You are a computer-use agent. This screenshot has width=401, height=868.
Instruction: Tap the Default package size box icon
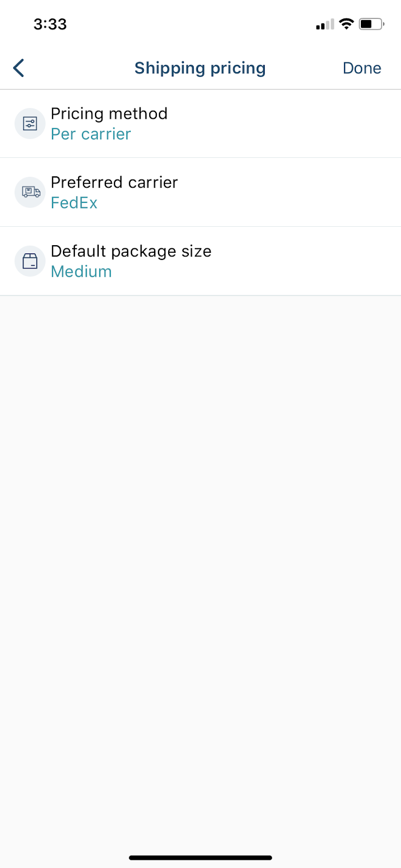[x=30, y=261]
